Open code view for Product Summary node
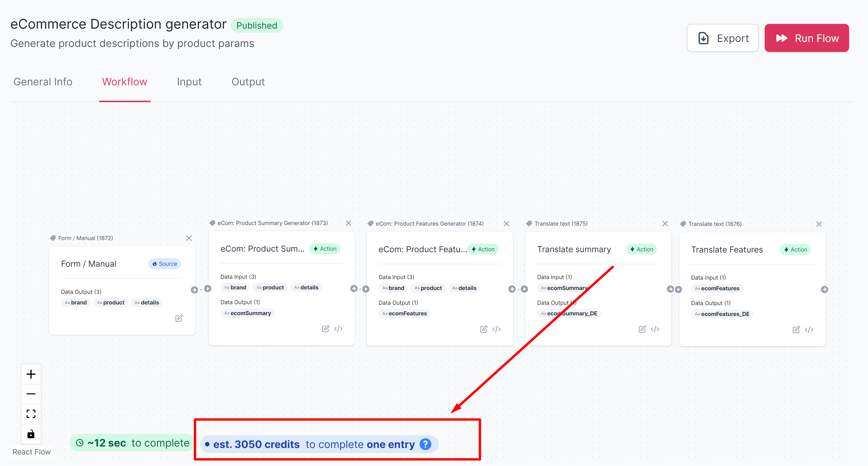Viewport: 868px width, 466px height. (338, 328)
